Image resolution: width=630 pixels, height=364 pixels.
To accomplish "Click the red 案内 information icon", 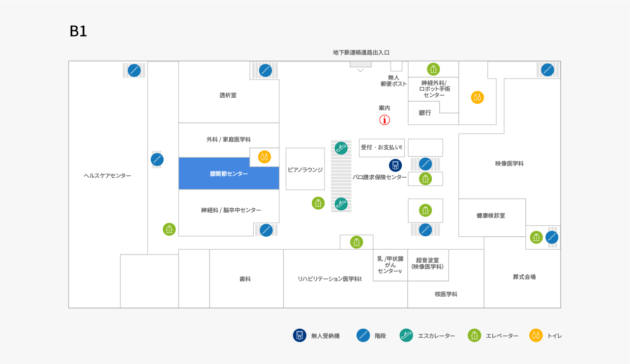I will click(385, 120).
